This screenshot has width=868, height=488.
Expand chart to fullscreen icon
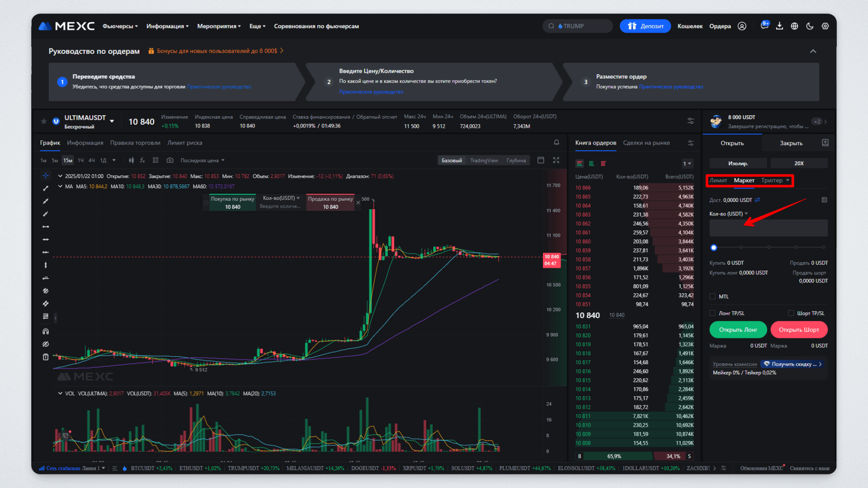click(556, 160)
